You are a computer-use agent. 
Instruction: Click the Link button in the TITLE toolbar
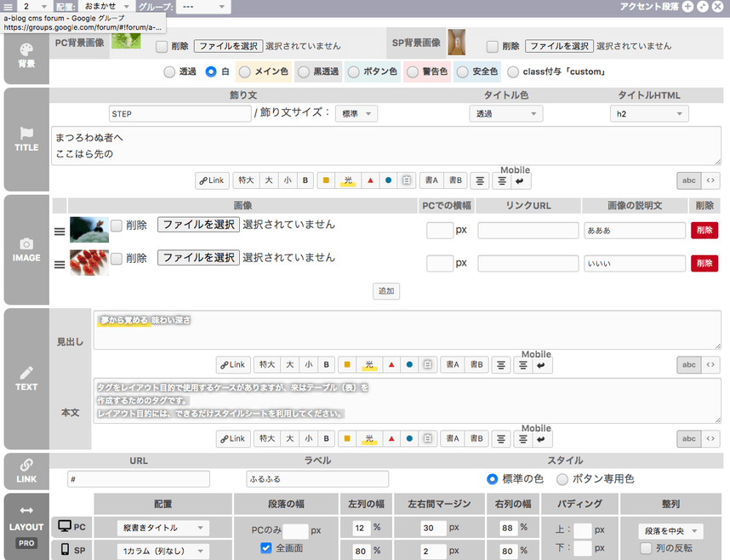point(212,180)
